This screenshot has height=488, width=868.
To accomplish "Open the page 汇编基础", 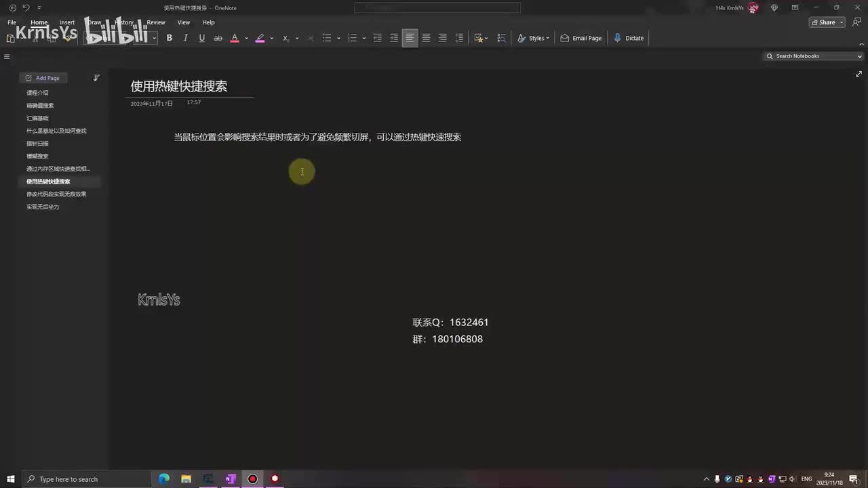I will [x=37, y=118].
